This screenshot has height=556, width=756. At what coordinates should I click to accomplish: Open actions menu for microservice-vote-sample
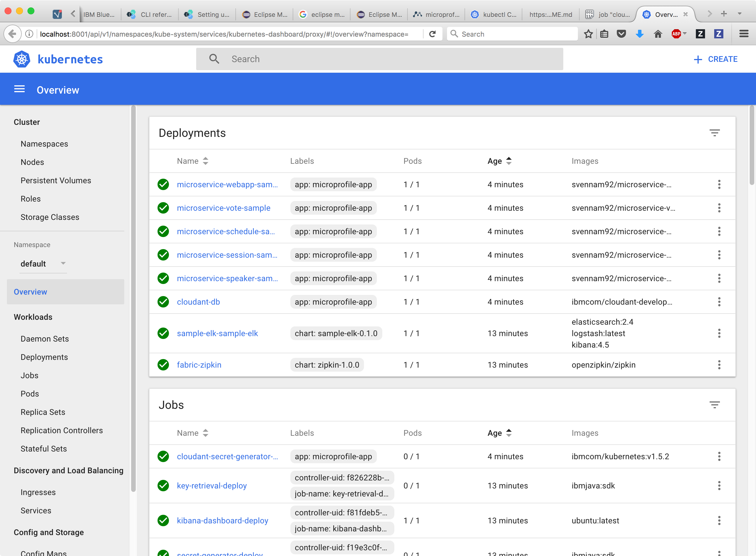click(x=719, y=208)
